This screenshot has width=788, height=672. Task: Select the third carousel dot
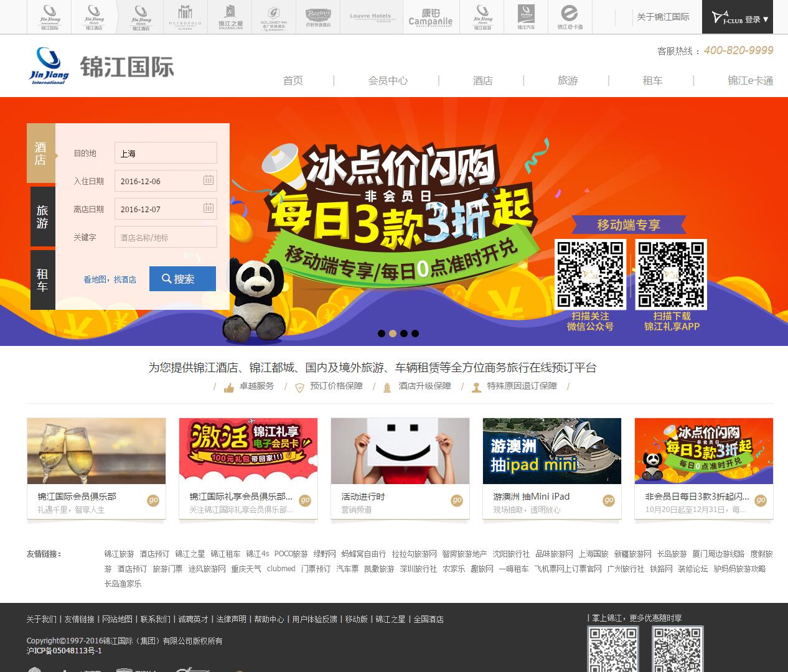[404, 334]
